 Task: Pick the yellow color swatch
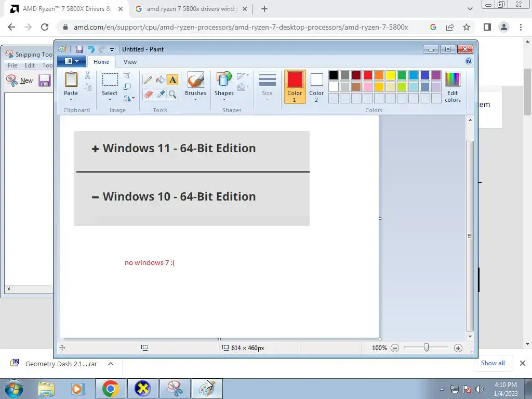[391, 75]
